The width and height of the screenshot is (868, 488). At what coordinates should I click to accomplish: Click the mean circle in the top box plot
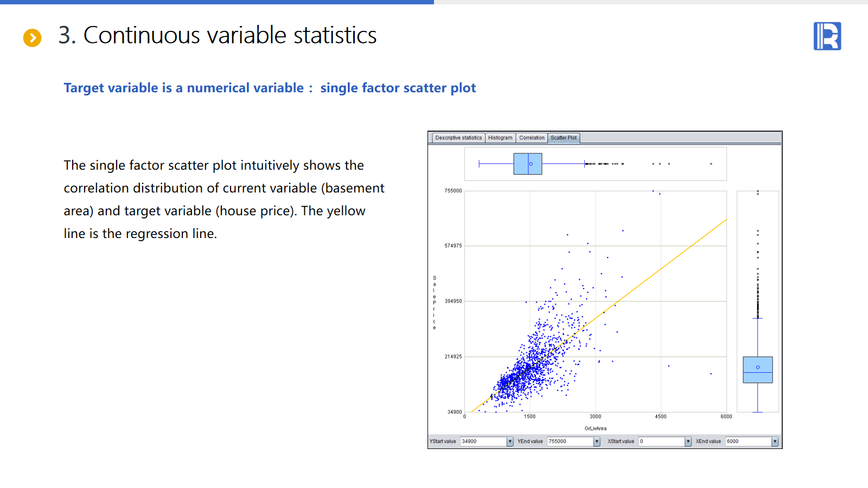[x=531, y=164]
